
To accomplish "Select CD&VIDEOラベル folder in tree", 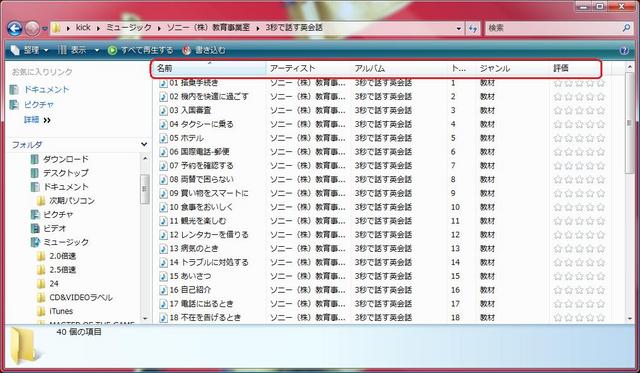I will click(x=81, y=298).
